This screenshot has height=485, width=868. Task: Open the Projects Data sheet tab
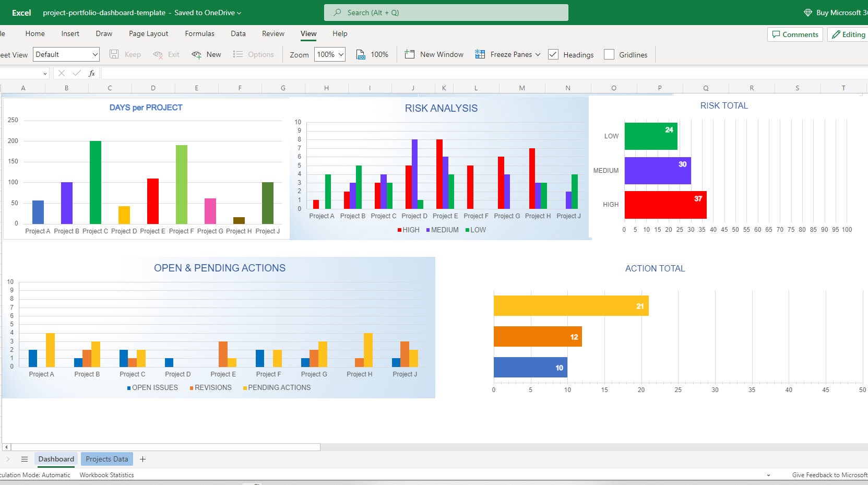(x=106, y=459)
